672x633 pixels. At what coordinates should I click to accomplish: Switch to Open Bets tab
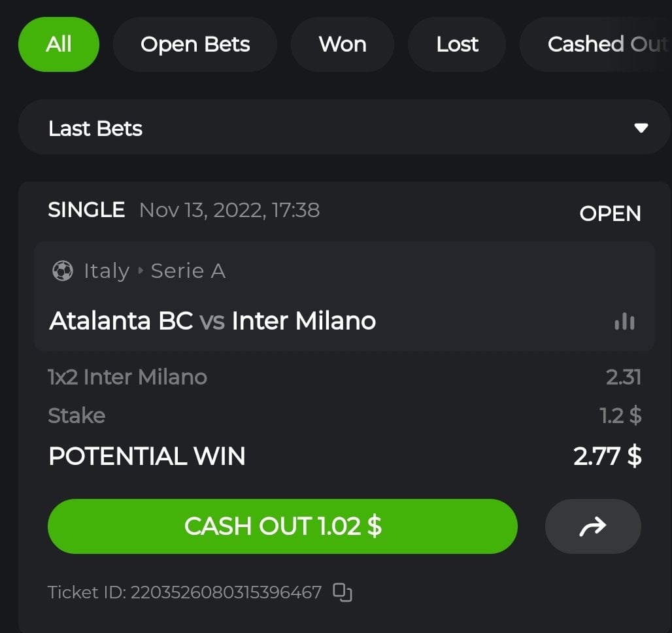[195, 44]
